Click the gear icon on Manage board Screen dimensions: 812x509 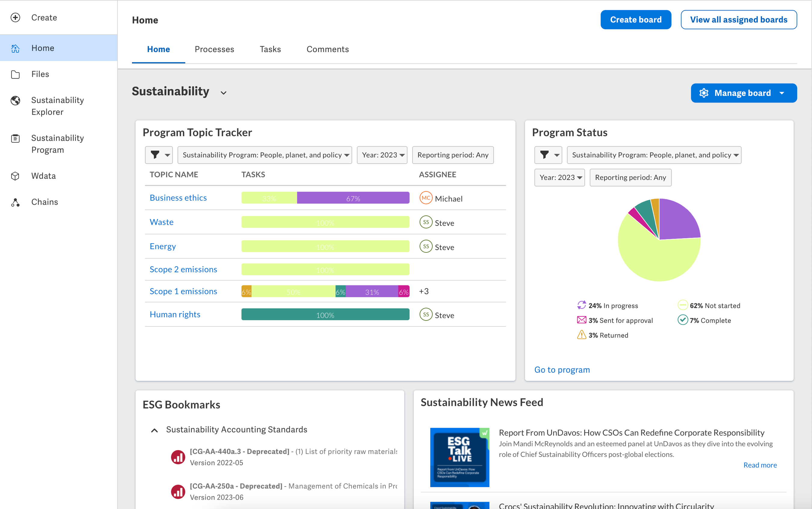pyautogui.click(x=704, y=93)
